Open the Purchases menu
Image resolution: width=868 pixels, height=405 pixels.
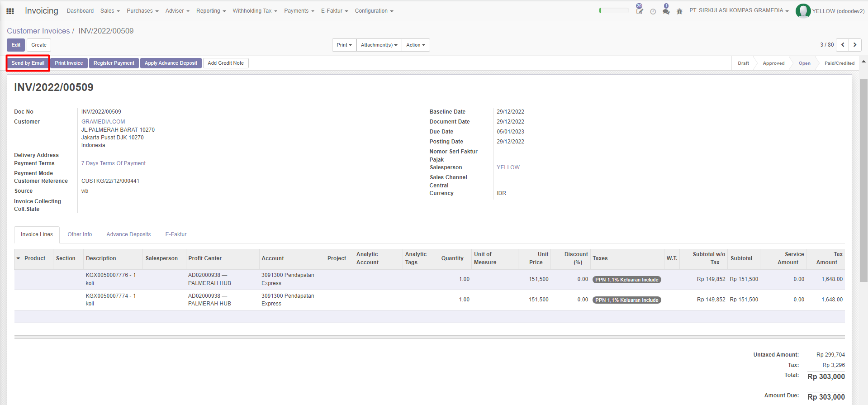[x=142, y=11]
